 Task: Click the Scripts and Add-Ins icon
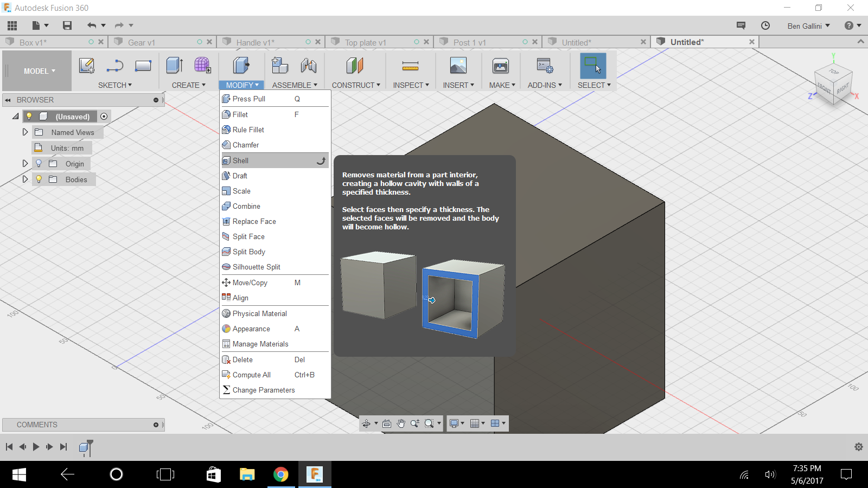click(x=545, y=66)
